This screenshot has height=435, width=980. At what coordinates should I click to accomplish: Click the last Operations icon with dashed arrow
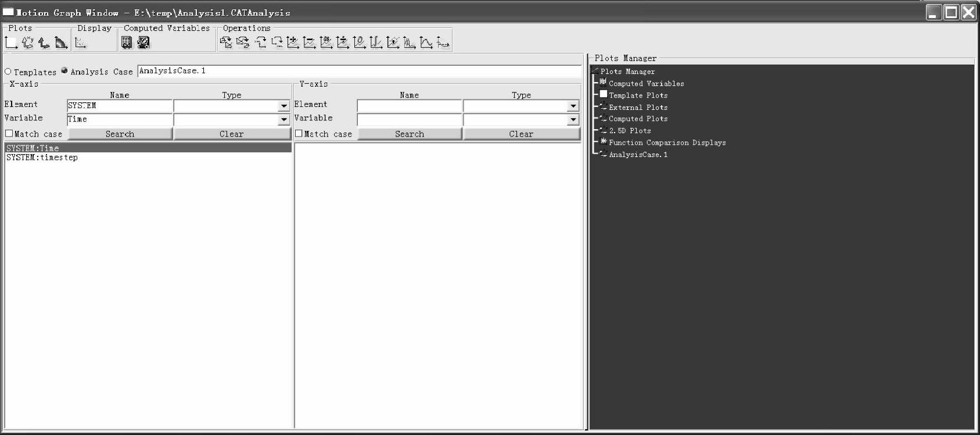coord(443,42)
